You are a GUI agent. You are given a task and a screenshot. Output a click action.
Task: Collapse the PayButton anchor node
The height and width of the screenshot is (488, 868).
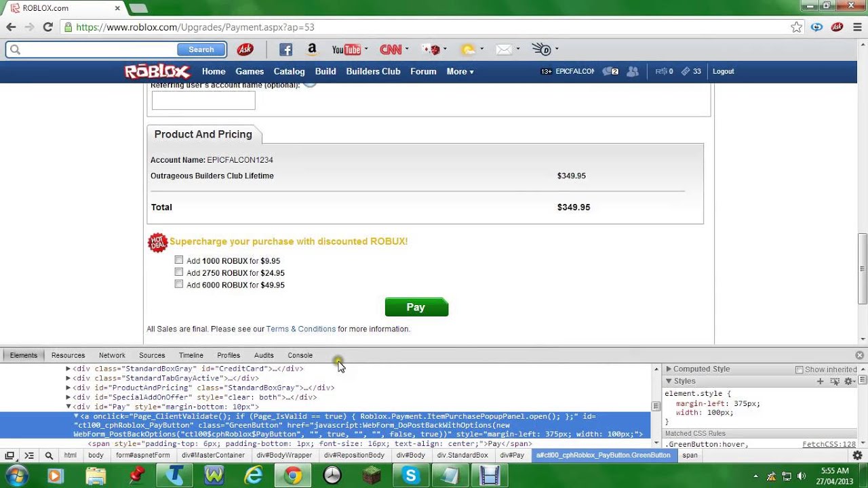coord(76,416)
